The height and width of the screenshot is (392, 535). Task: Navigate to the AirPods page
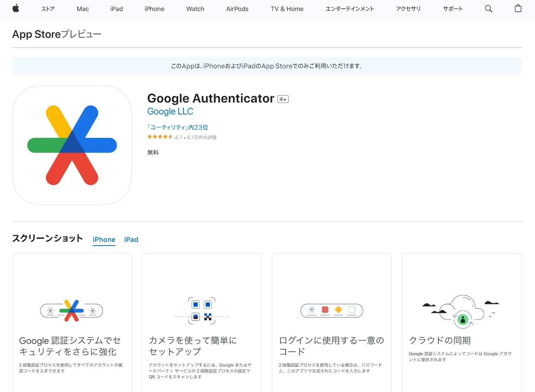click(x=237, y=9)
